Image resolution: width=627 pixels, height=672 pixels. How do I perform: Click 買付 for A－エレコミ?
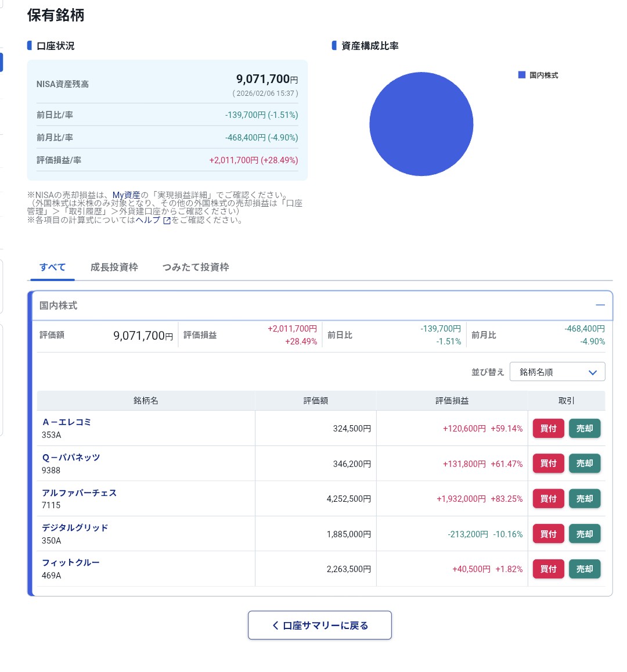point(548,428)
